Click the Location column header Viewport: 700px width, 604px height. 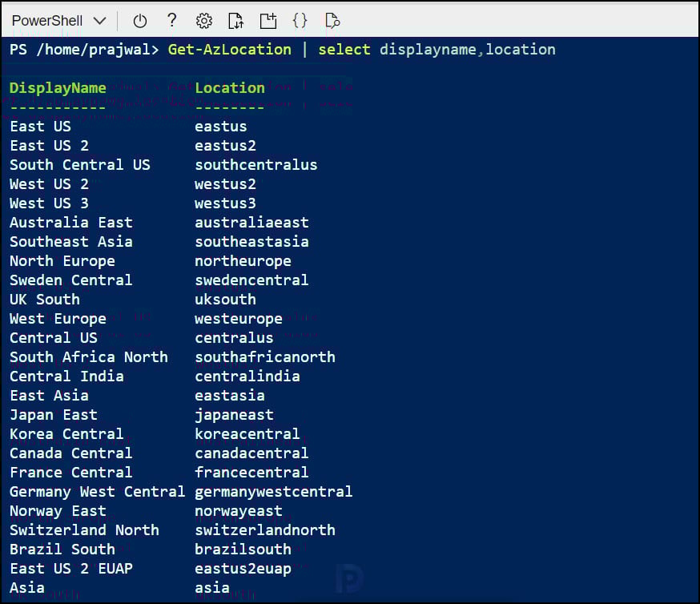(x=230, y=88)
